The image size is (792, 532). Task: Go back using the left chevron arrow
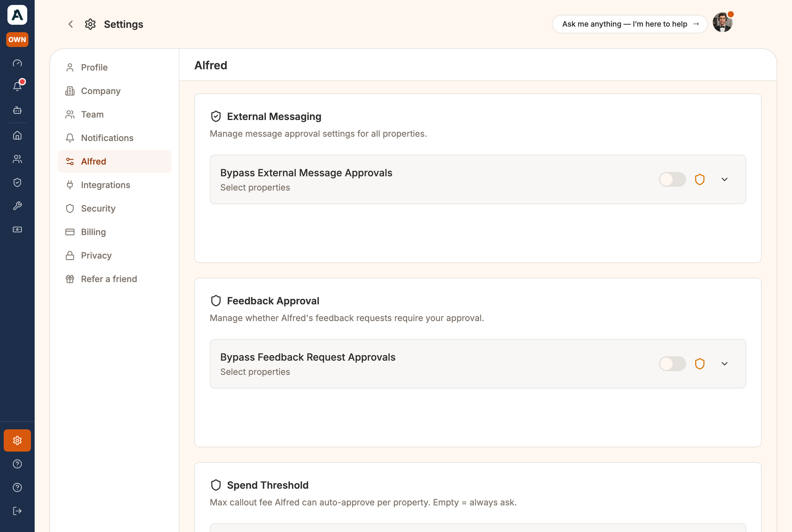tap(71, 24)
